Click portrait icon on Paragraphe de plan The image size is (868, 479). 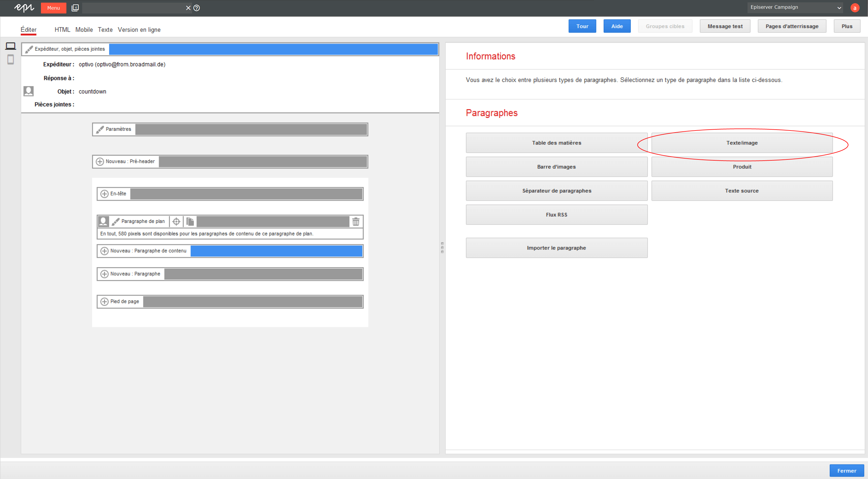pos(104,222)
